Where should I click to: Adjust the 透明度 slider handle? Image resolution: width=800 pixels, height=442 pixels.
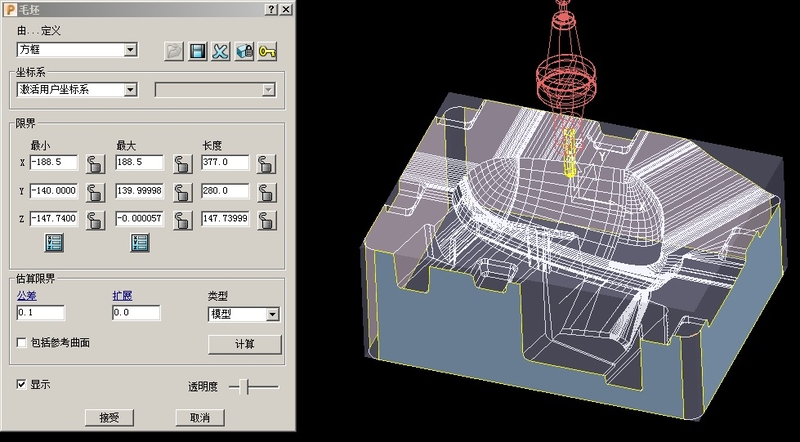(x=244, y=387)
